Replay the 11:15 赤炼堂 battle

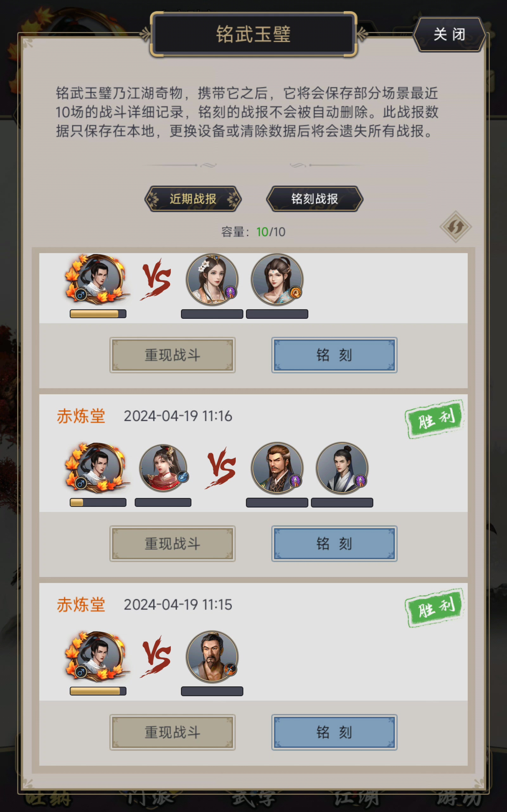click(x=172, y=732)
